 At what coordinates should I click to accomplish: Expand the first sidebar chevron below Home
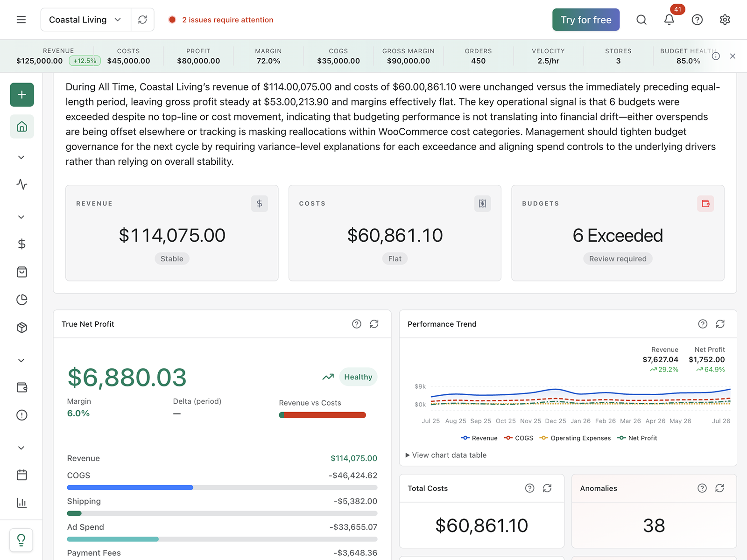click(21, 157)
